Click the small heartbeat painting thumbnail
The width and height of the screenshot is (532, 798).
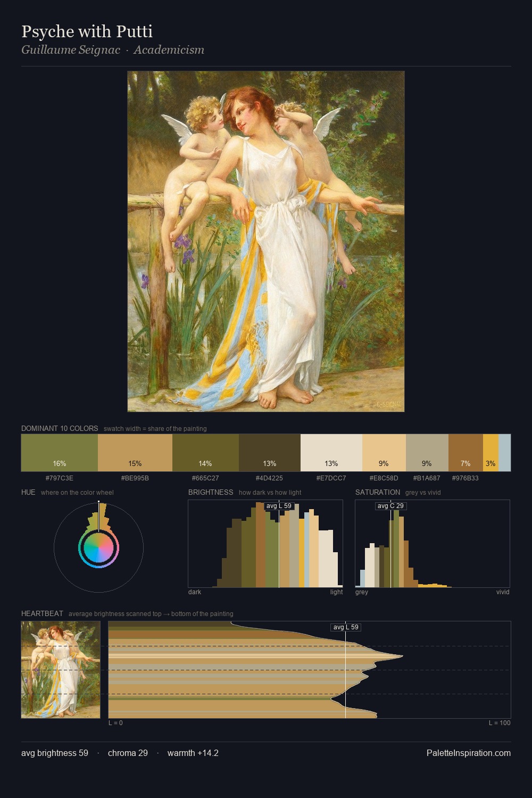pos(61,669)
